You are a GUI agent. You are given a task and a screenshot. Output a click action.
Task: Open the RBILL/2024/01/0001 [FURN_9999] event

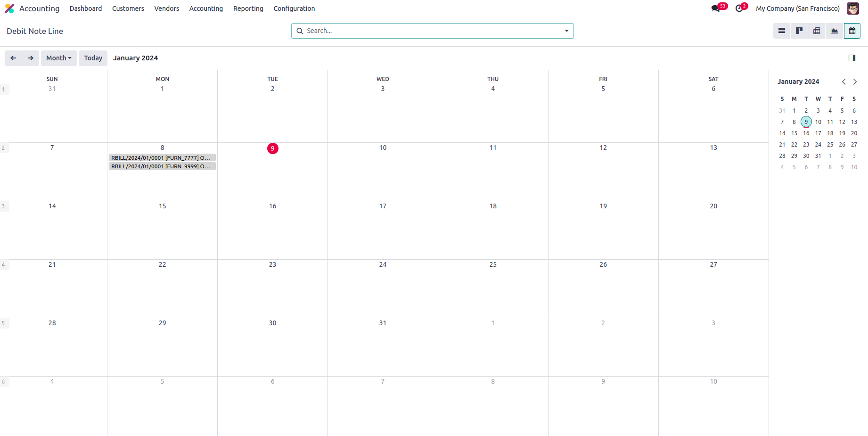[x=162, y=166]
